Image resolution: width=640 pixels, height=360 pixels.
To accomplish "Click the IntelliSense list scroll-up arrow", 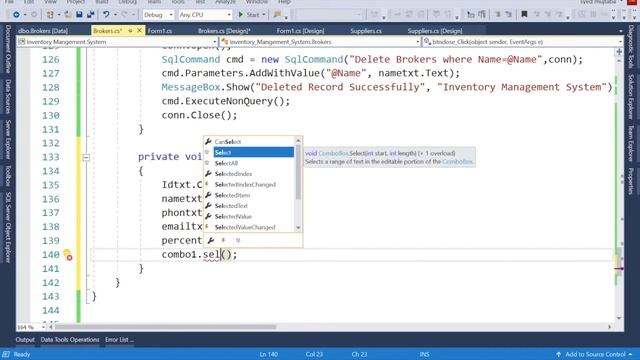I will (298, 140).
